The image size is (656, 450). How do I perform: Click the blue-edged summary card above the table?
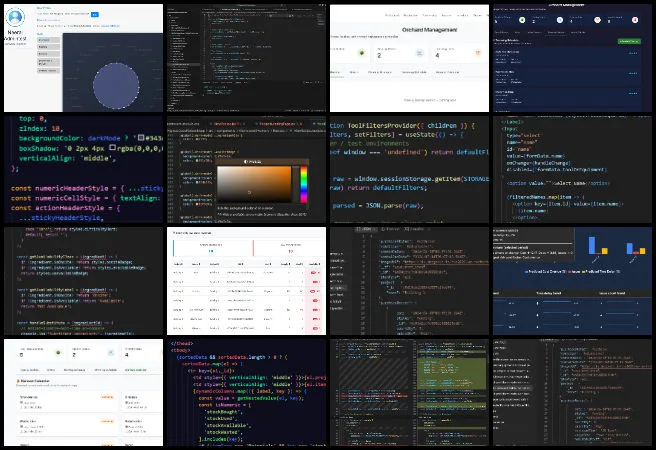tap(212, 248)
